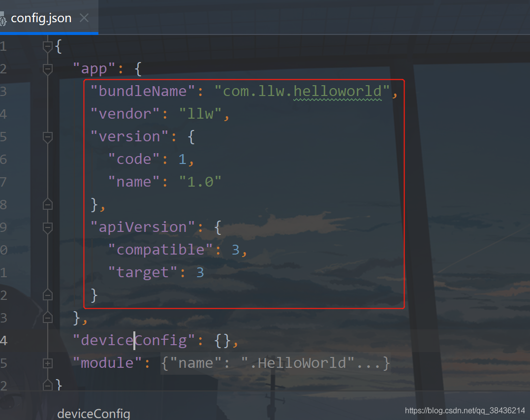Click the "app" key

[94, 69]
